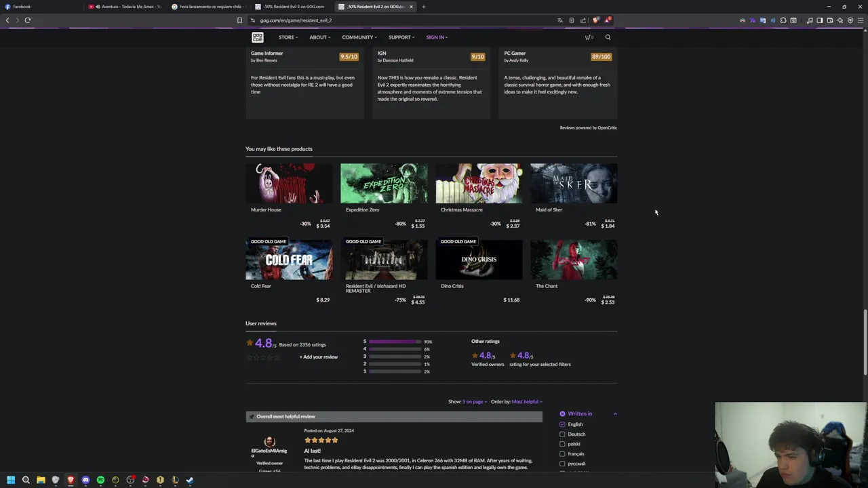This screenshot has width=868, height=488.
Task: Open the OBS Studio taskbar icon
Action: (x=130, y=480)
